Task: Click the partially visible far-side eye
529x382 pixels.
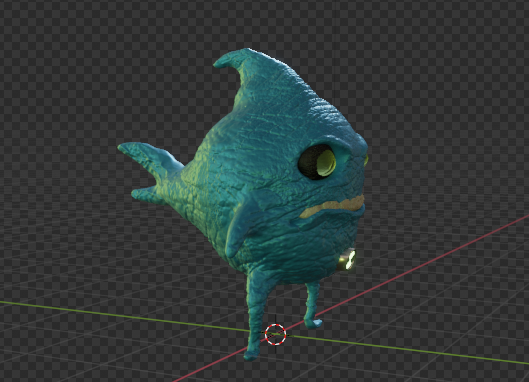Action: click(x=366, y=160)
